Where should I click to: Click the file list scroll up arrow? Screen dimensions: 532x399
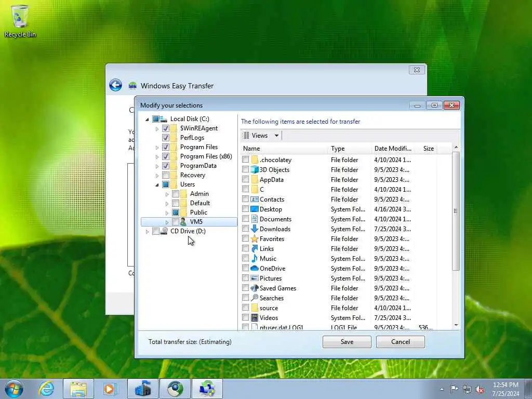tap(456, 147)
